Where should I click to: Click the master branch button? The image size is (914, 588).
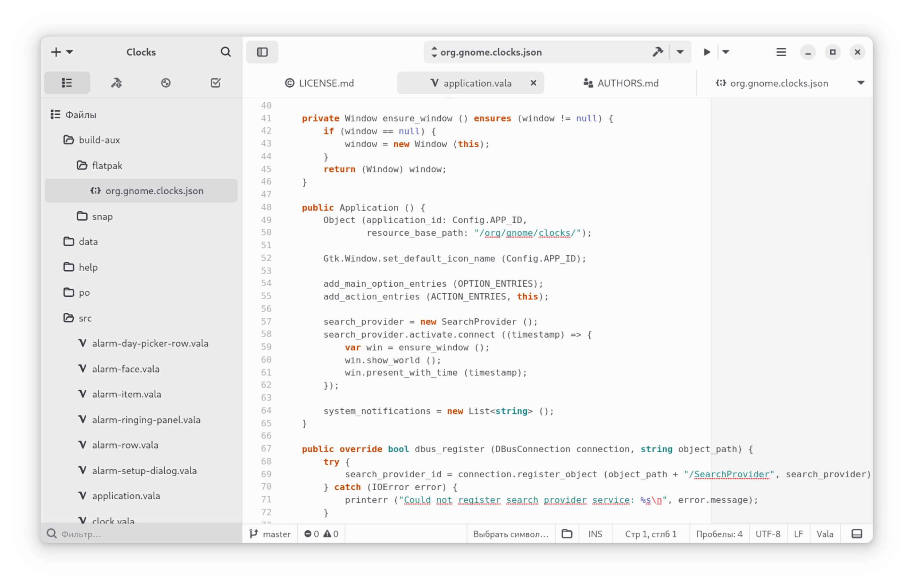coord(270,534)
